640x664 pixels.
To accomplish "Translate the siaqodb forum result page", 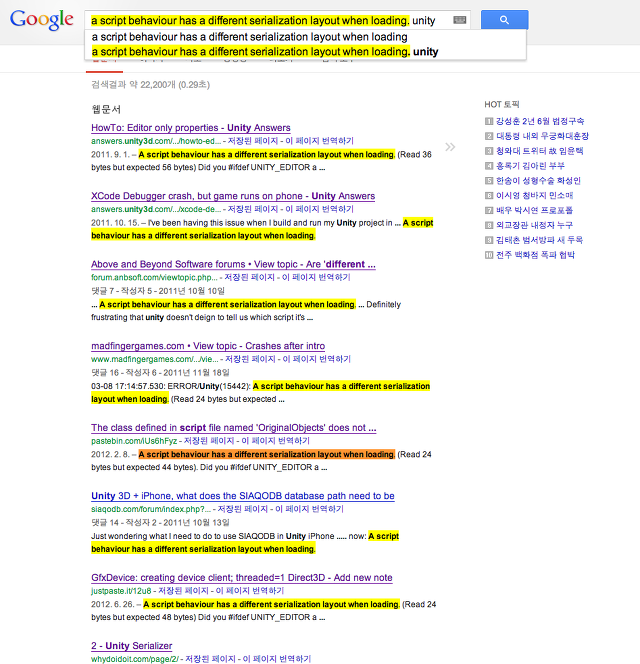I will point(309,509).
